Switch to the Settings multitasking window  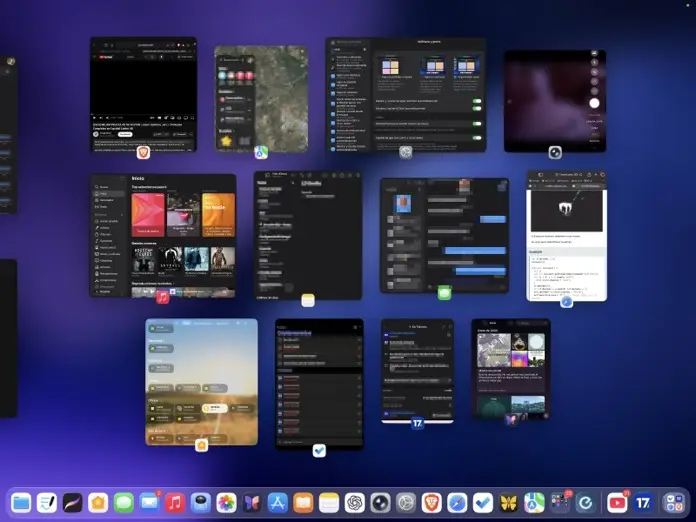tap(406, 95)
